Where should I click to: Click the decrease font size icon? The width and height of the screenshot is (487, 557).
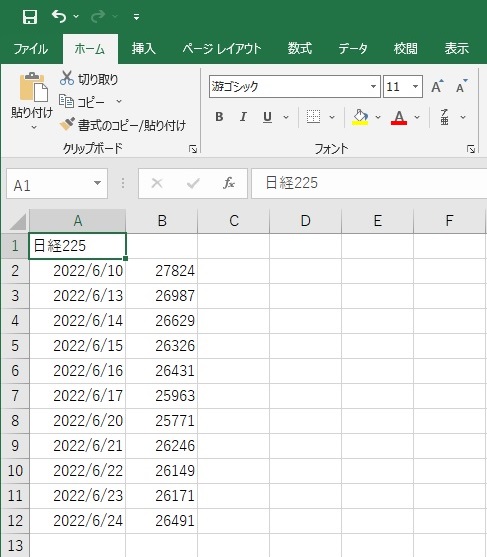(461, 86)
